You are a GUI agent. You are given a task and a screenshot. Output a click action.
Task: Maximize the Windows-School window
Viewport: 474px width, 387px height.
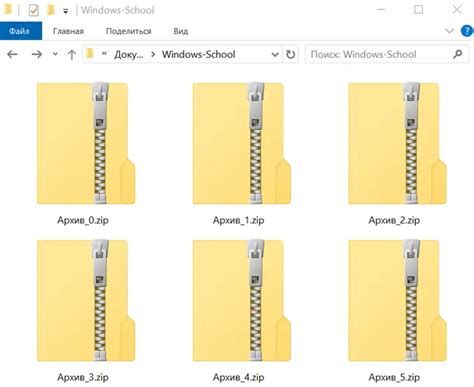click(418, 10)
